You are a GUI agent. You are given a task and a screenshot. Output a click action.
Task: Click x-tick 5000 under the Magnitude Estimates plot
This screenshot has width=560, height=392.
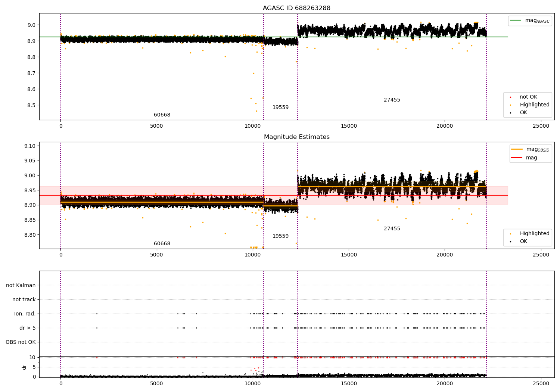pos(156,255)
